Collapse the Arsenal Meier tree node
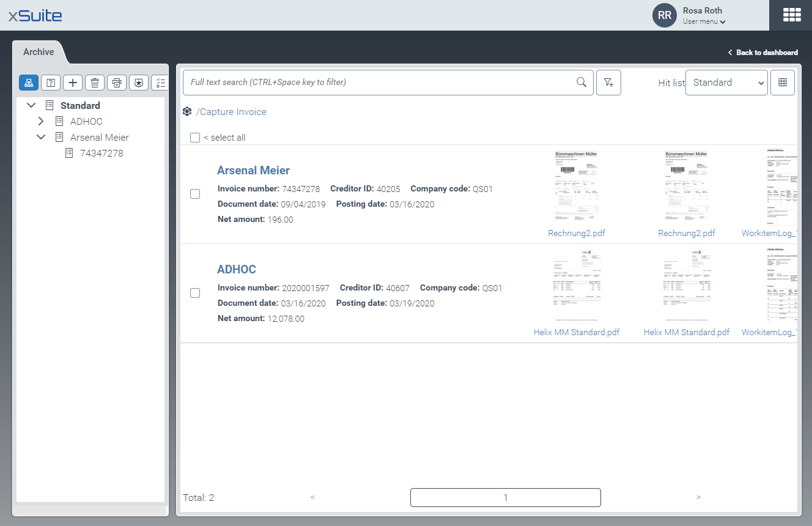Image resolution: width=812 pixels, height=526 pixels. [x=41, y=137]
